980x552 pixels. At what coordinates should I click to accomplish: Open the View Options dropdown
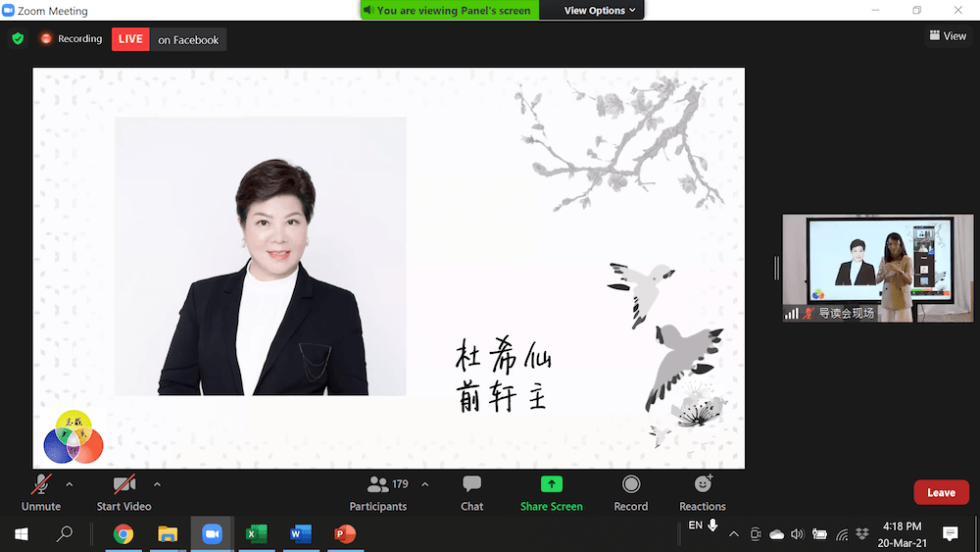tap(600, 11)
